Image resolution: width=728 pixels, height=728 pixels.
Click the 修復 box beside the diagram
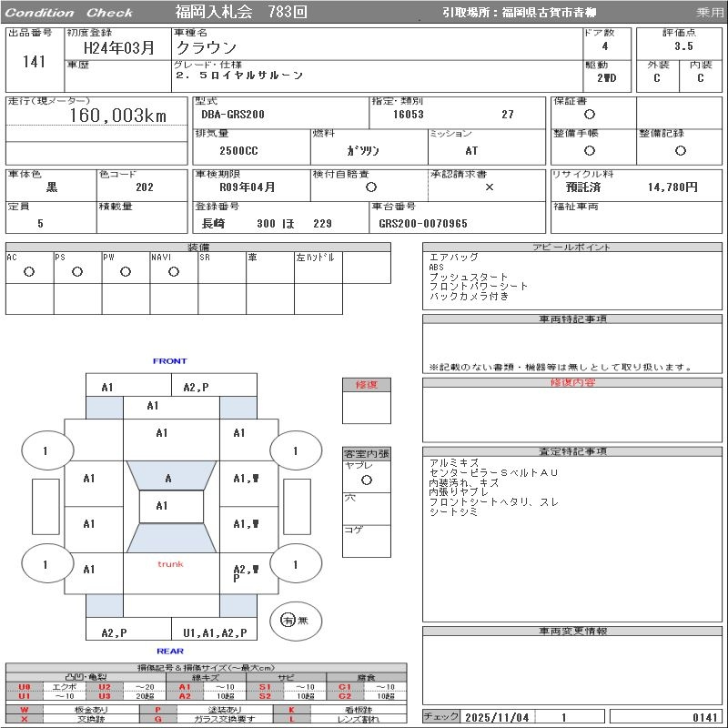pyautogui.click(x=368, y=382)
